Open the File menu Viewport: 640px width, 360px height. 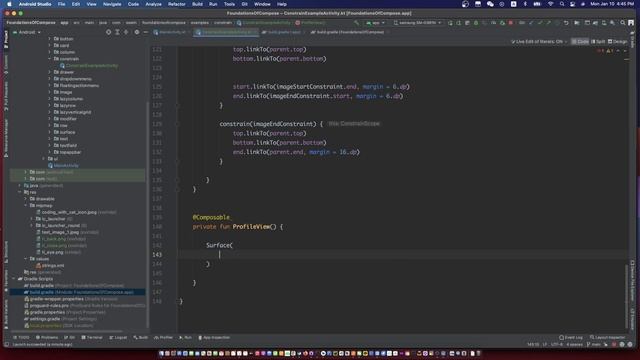coord(61,4)
